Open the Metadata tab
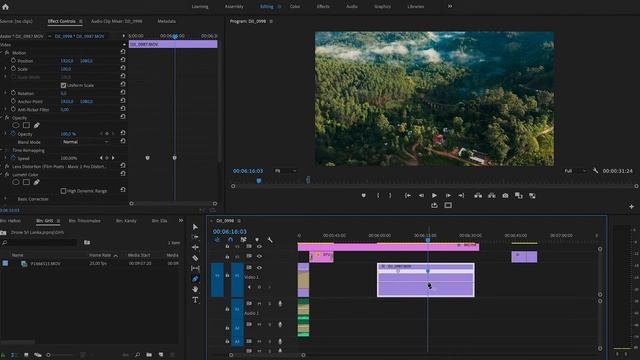 (x=167, y=21)
